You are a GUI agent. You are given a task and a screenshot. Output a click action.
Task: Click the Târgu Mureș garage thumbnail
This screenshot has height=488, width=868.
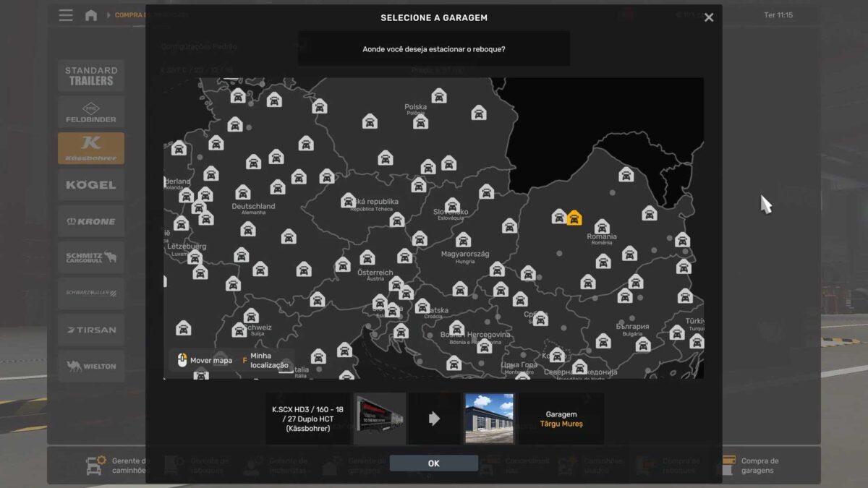[489, 419]
